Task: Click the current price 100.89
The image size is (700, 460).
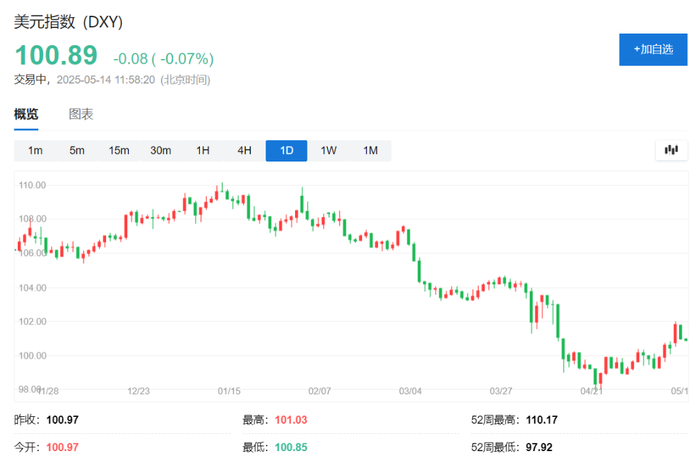Action: (56, 55)
